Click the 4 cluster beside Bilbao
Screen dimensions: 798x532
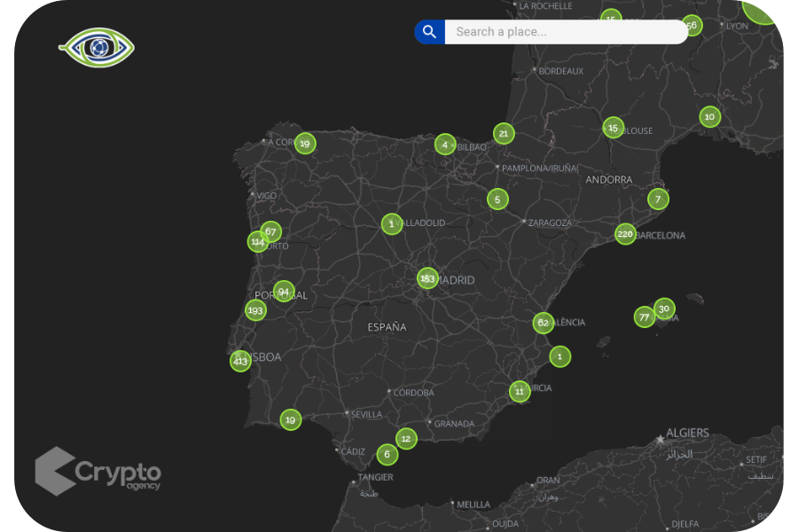[445, 145]
